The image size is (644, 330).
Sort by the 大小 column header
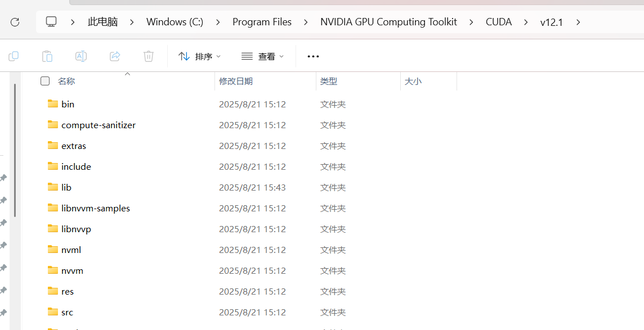[413, 81]
